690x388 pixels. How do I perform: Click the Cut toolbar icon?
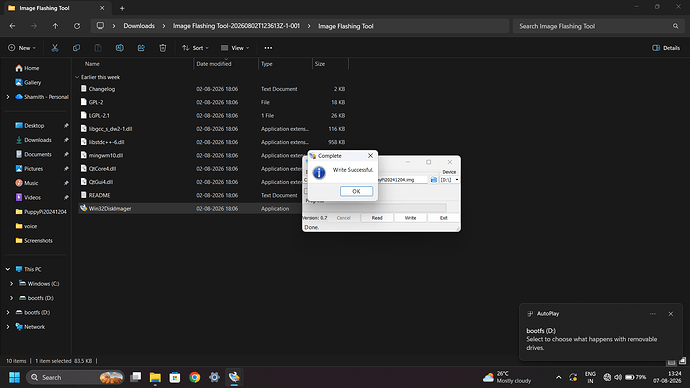[55, 48]
